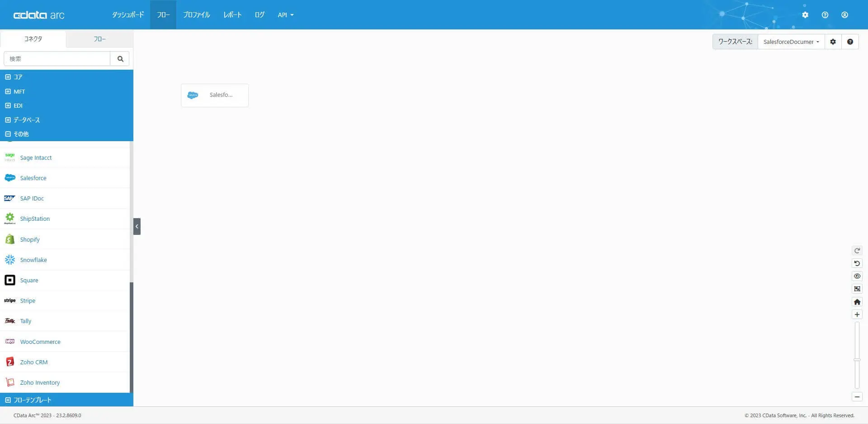Select Zoho CRM connector label

[x=34, y=362]
